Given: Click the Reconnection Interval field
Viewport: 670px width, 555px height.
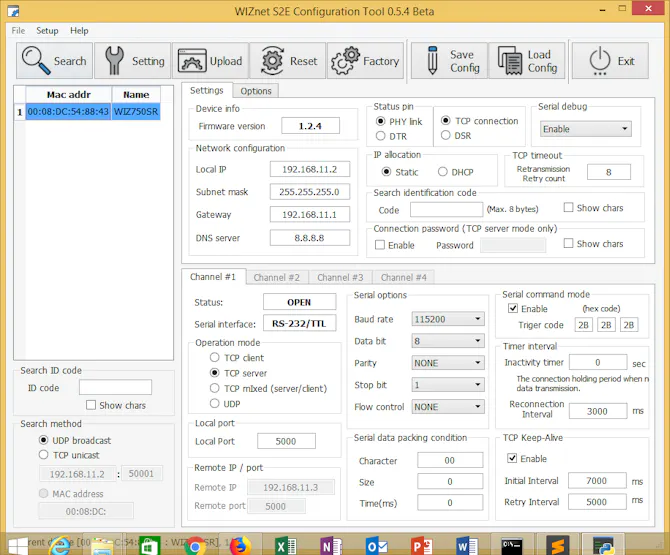Looking at the screenshot, I should tap(598, 411).
